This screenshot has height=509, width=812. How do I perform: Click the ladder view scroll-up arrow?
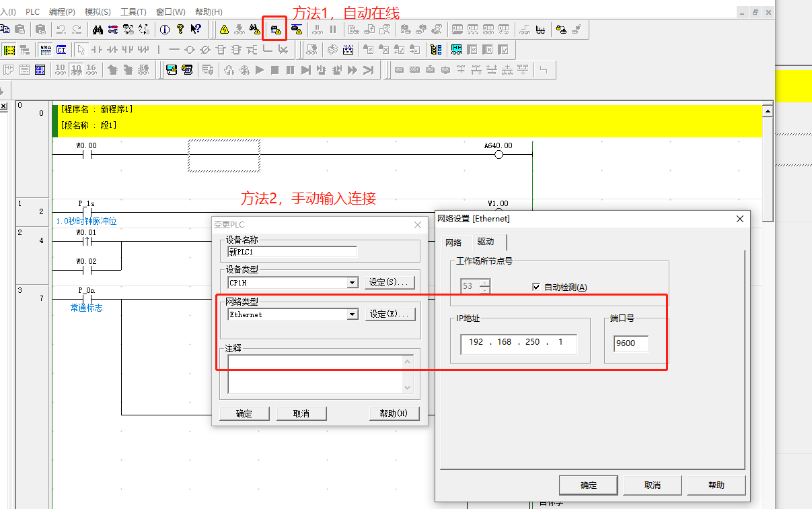pyautogui.click(x=767, y=111)
